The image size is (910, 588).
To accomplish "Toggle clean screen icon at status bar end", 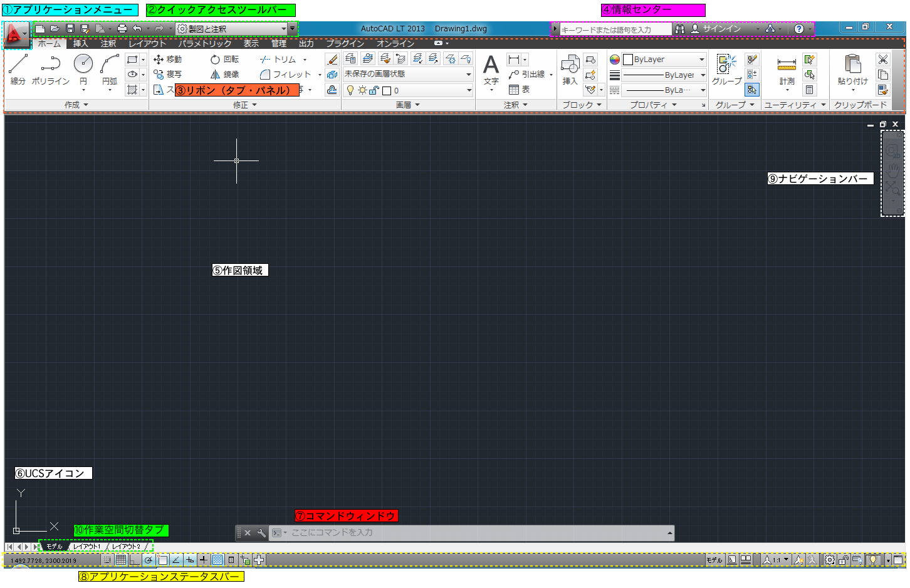I will pyautogui.click(x=898, y=560).
